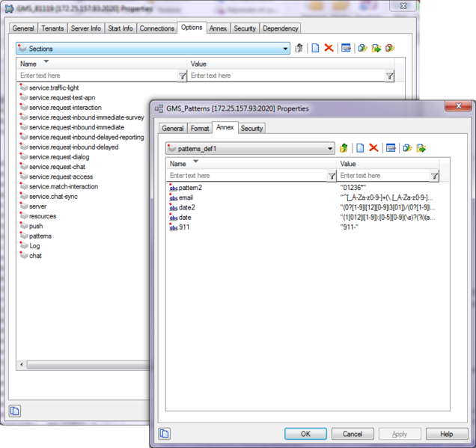The width and height of the screenshot is (476, 448).
Task: Click the Name filter text field in GMS_Patterns
Action: (x=247, y=176)
